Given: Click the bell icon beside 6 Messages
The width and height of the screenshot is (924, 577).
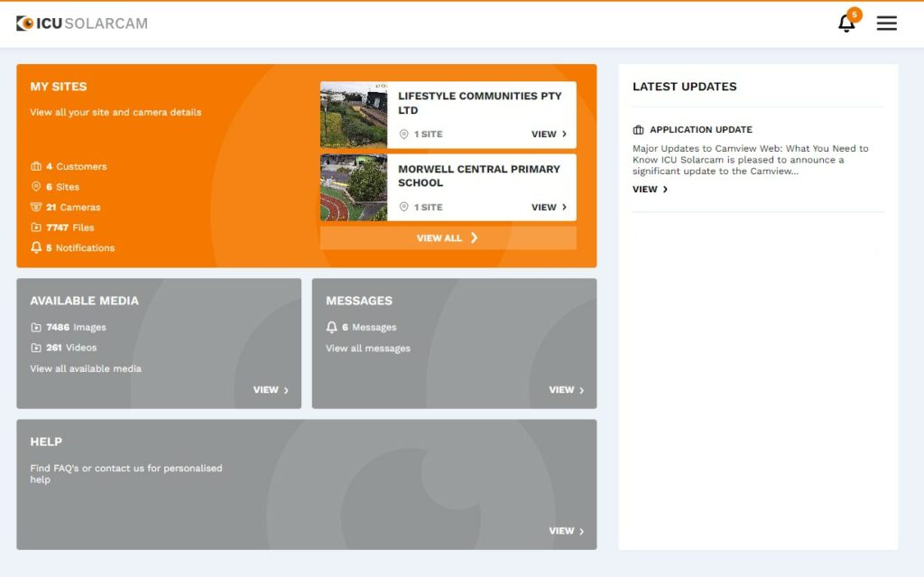Looking at the screenshot, I should (x=332, y=327).
